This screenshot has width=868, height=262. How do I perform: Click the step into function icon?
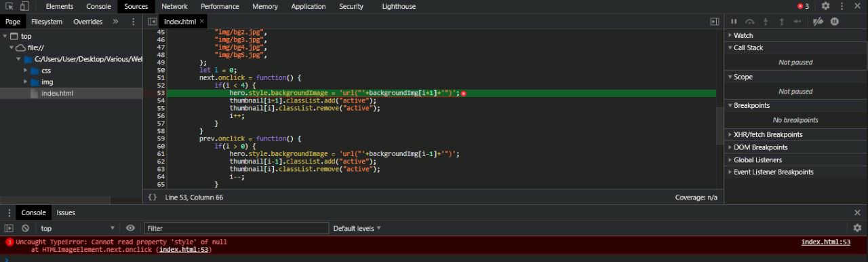pos(766,22)
